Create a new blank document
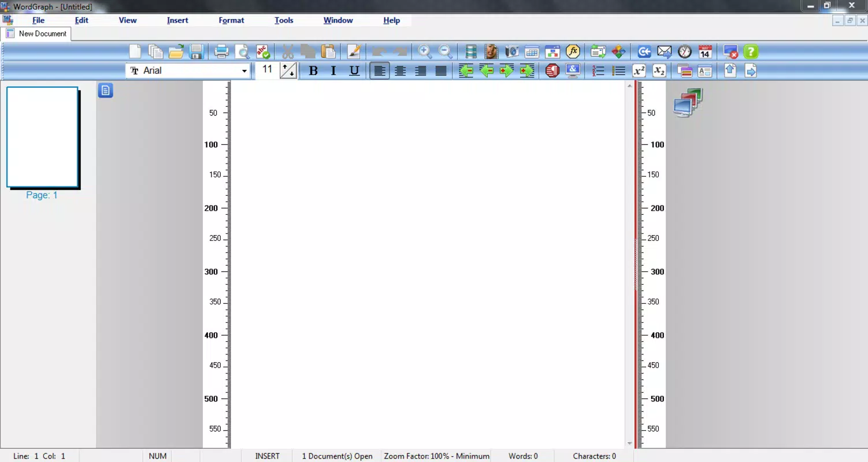This screenshot has width=868, height=462. pos(135,51)
